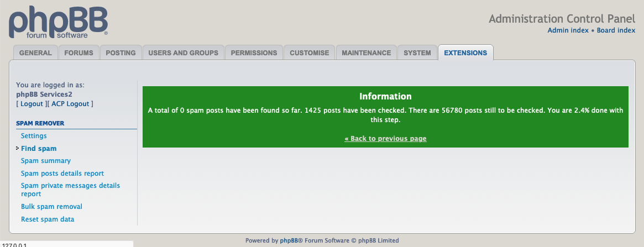Click the ACP Logout link

tap(70, 104)
